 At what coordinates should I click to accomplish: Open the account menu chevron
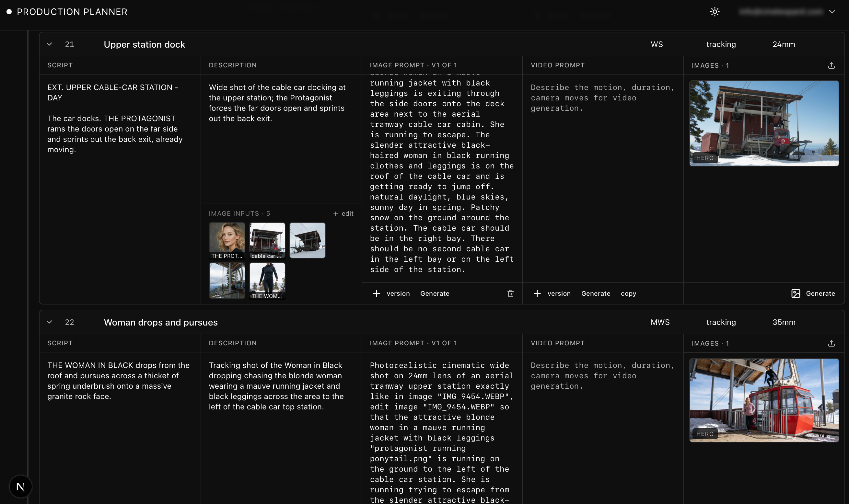click(832, 12)
